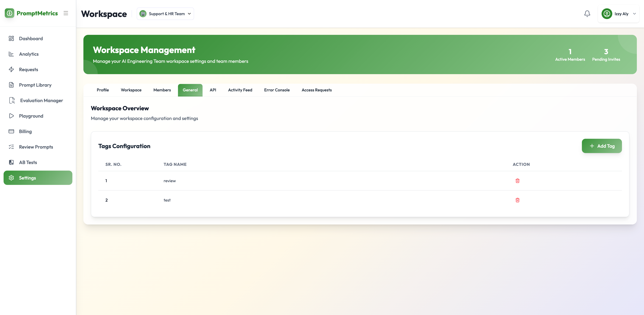Open Evaluation Manager in sidebar
This screenshot has height=315, width=644.
pyautogui.click(x=41, y=100)
